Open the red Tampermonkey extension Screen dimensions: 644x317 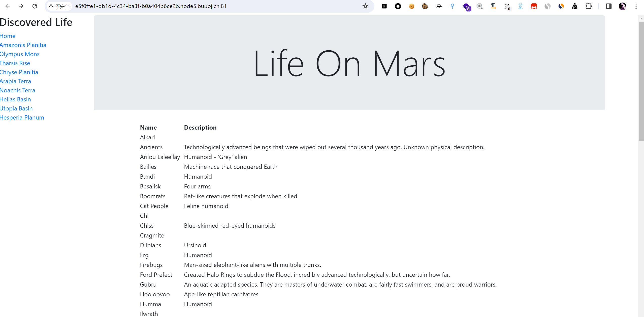tap(534, 6)
